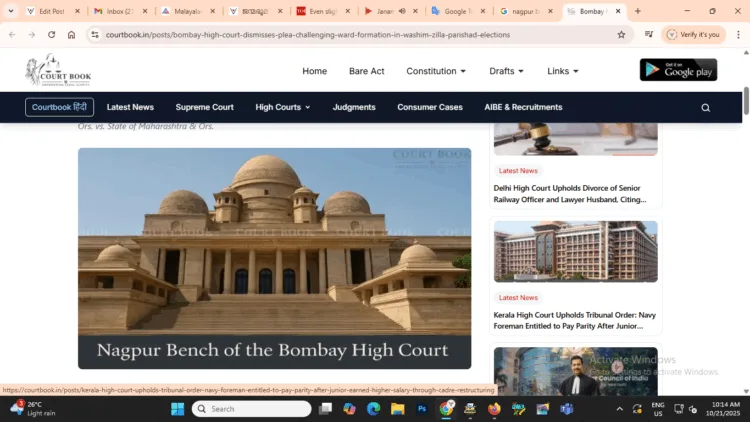
Task: Click the Court Book logo
Action: [x=58, y=70]
